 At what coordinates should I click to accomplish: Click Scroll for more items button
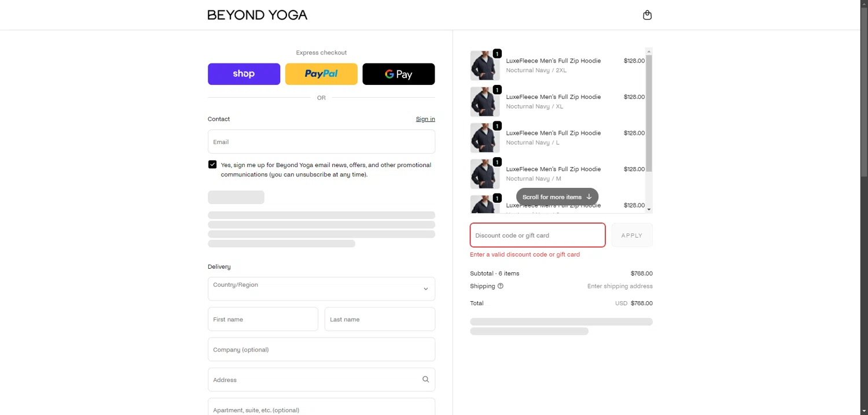click(557, 197)
